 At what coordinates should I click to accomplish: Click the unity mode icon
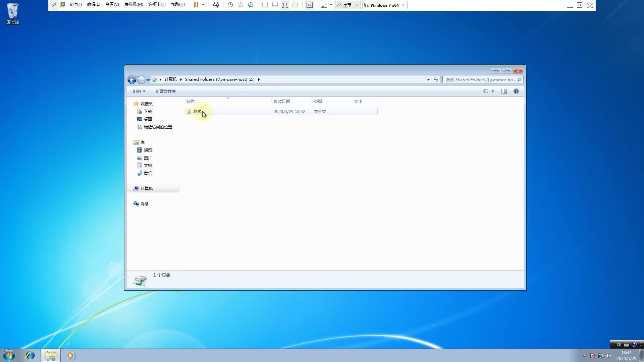[x=295, y=5]
